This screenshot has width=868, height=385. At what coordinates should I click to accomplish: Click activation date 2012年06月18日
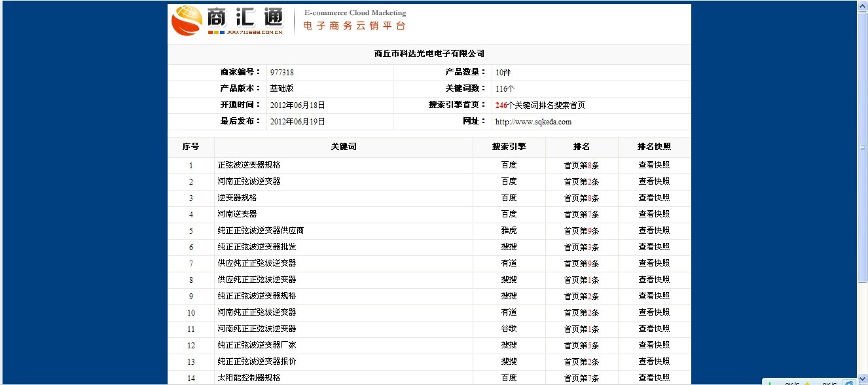pos(297,105)
